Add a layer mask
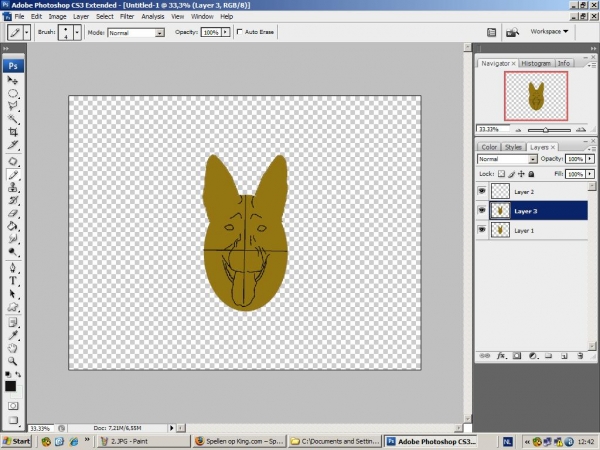The width and height of the screenshot is (600, 450). pyautogui.click(x=517, y=356)
